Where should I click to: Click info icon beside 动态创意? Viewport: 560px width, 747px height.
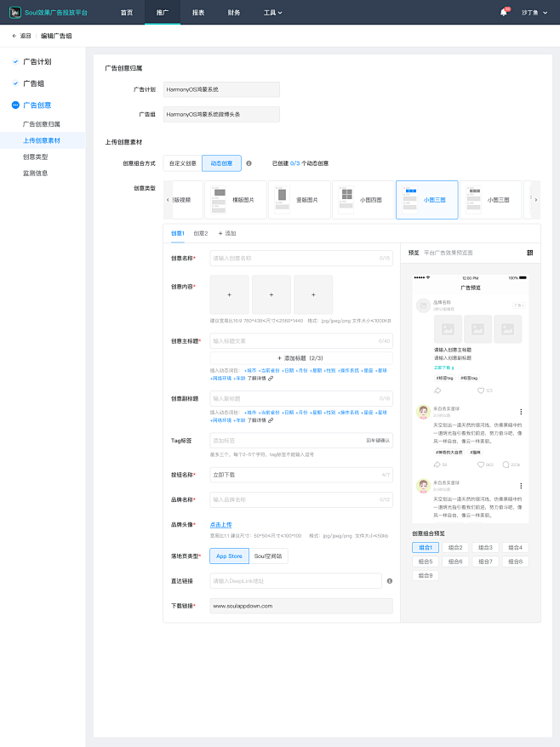tap(249, 163)
